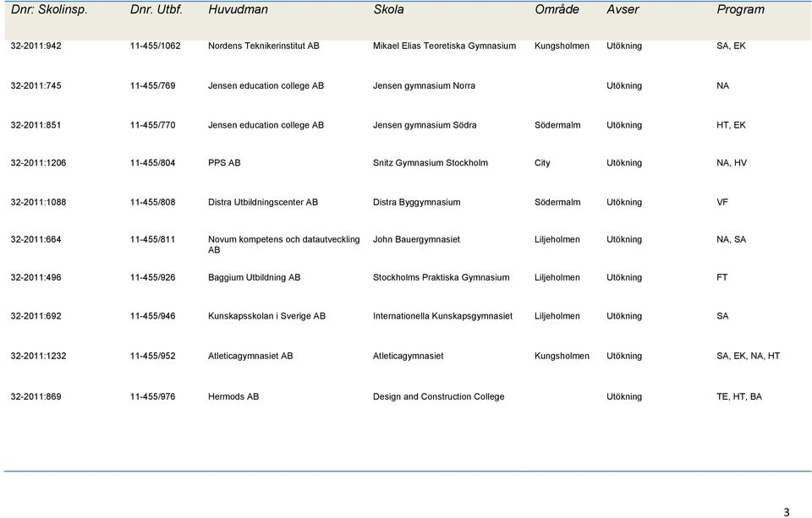Click case number 32-2011:745
The height and width of the screenshot is (518, 812).
36,86
